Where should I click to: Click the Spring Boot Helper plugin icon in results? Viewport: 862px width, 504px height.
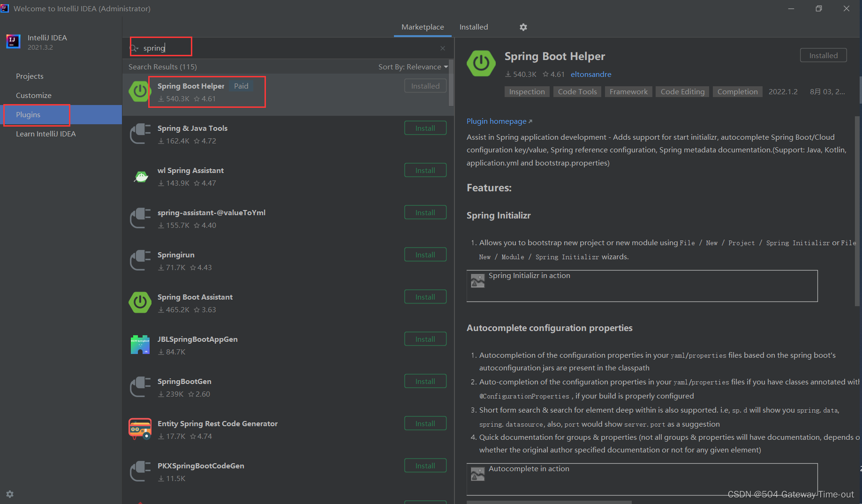point(140,92)
